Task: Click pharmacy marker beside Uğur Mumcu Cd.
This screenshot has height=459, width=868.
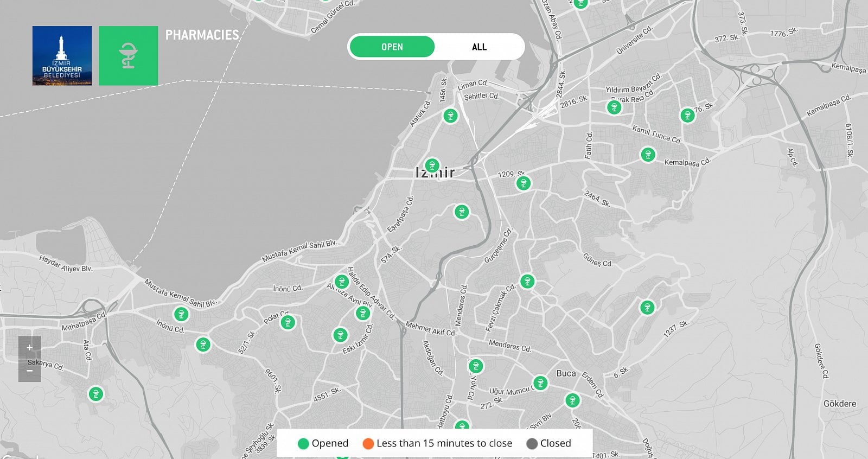Action: click(x=540, y=383)
